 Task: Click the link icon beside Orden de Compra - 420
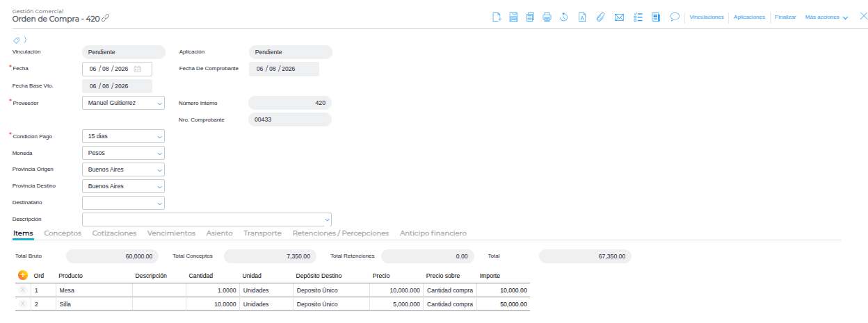pyautogui.click(x=106, y=19)
